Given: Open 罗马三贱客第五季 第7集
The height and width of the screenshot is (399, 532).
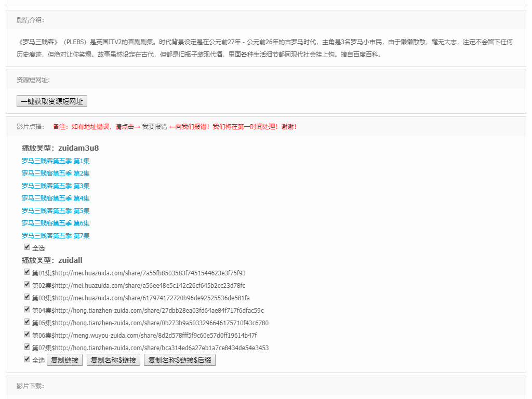Looking at the screenshot, I should [x=56, y=236].
